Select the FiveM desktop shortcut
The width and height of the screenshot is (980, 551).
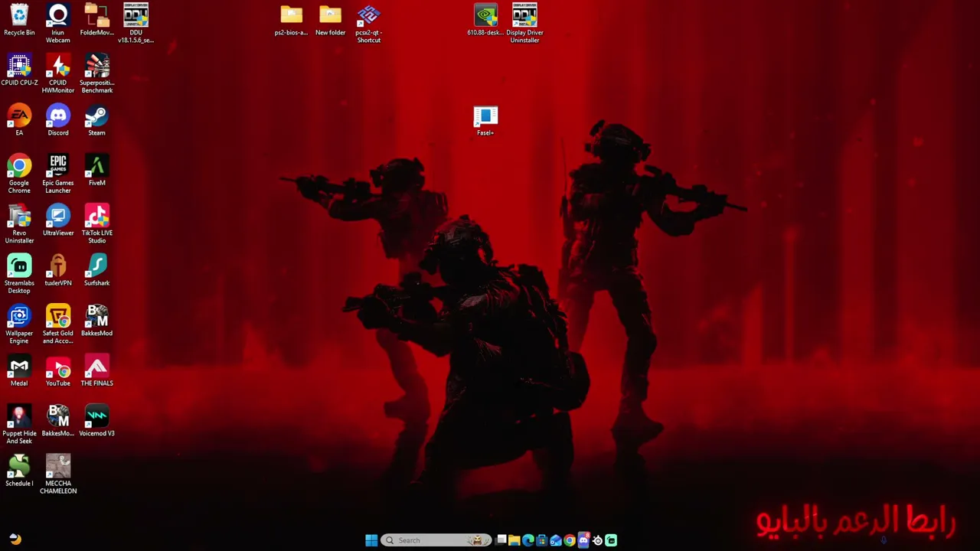(96, 171)
